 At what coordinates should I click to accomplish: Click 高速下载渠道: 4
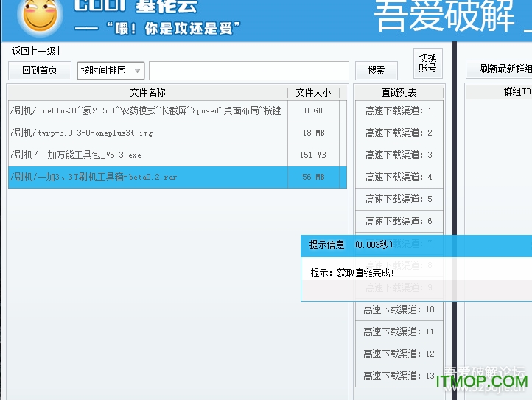[x=399, y=177]
